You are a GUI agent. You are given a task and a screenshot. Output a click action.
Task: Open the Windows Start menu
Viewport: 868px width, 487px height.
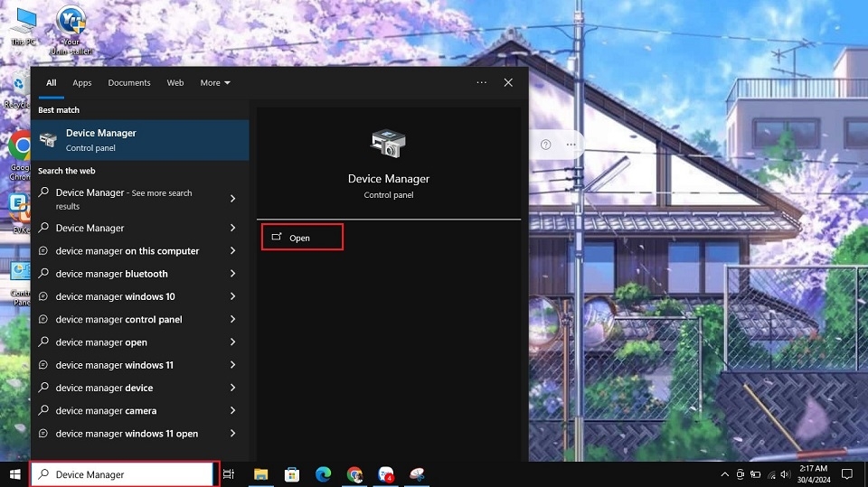[15, 474]
